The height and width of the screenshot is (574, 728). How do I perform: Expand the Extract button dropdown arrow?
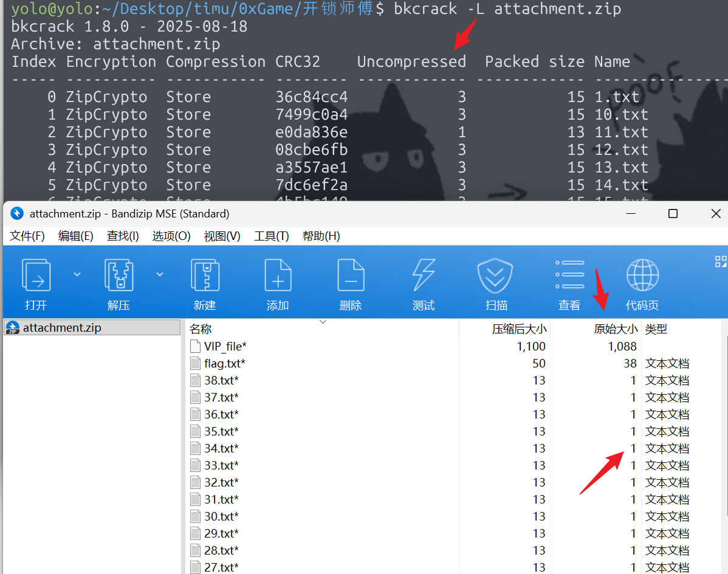(x=160, y=275)
